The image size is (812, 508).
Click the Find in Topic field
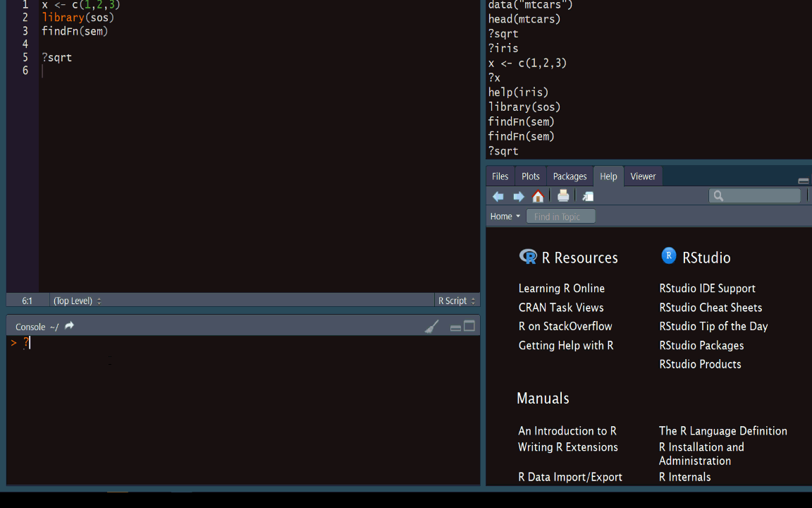[x=560, y=217]
